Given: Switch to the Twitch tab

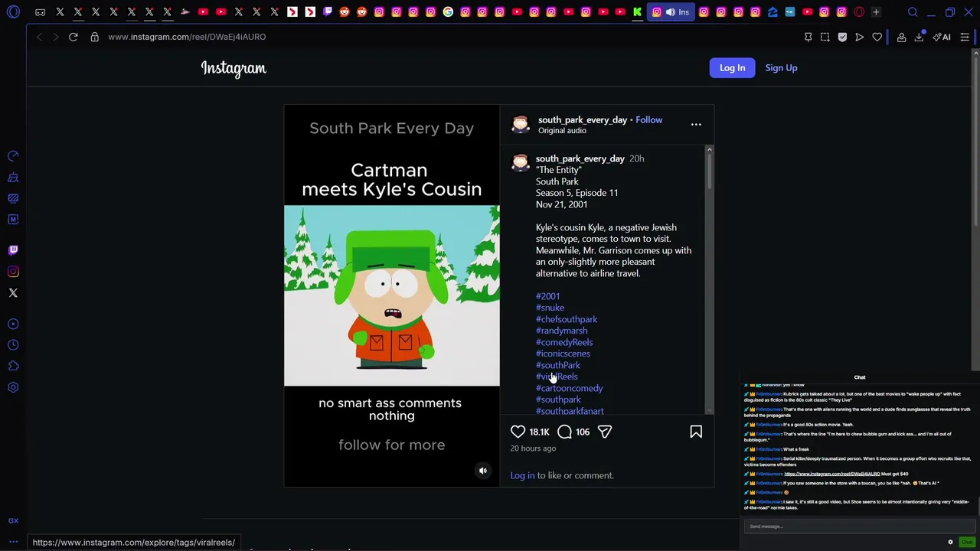Looking at the screenshot, I should point(327,12).
